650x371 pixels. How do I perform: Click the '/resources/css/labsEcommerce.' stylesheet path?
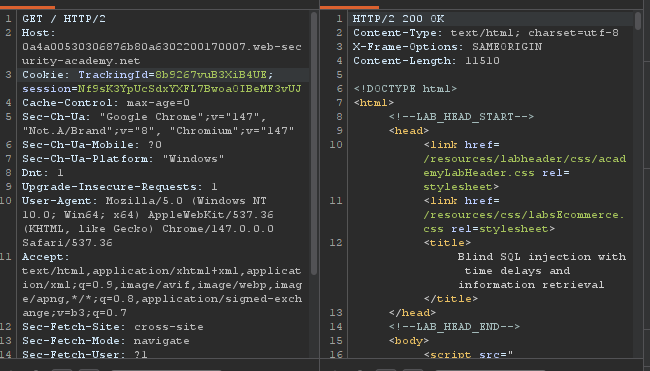point(524,215)
